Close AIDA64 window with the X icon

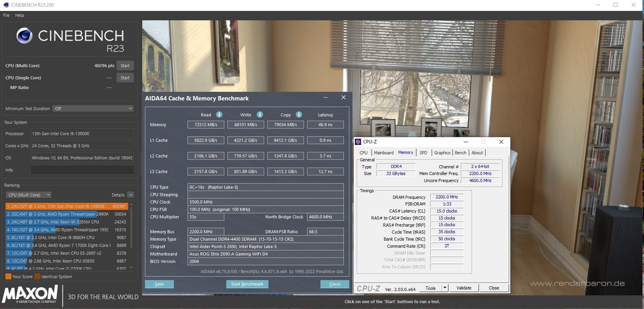(343, 97)
